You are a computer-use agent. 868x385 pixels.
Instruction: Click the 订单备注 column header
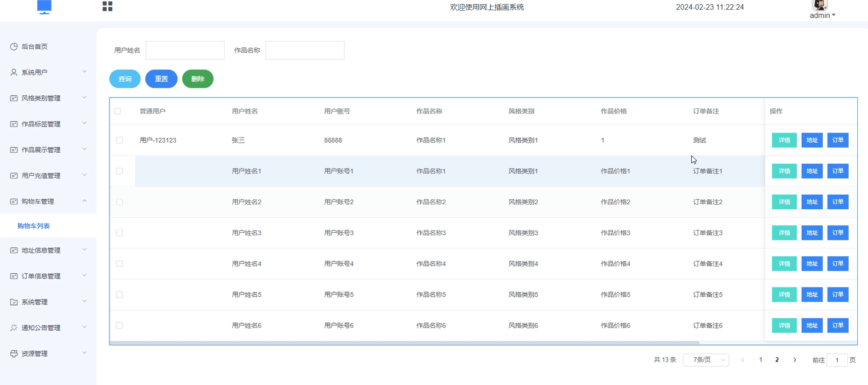(x=706, y=111)
